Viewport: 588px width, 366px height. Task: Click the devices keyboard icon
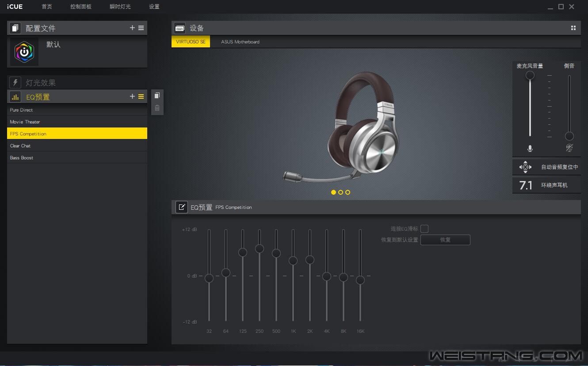pos(180,28)
